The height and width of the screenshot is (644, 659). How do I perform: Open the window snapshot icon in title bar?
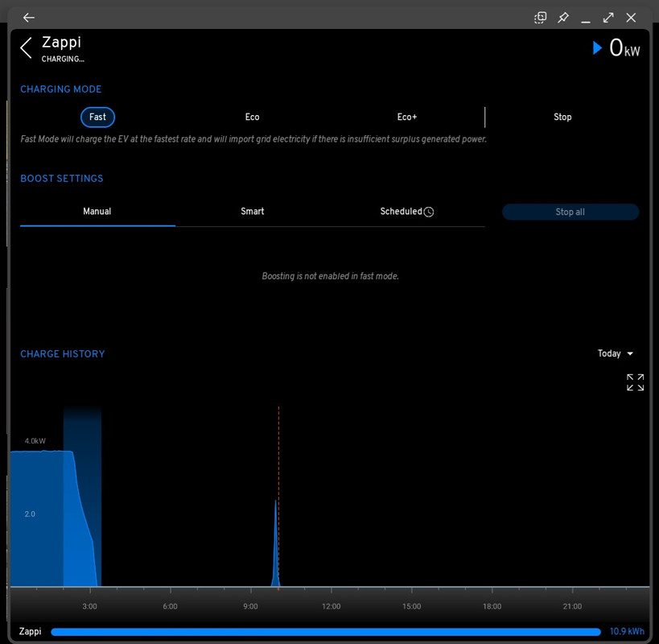540,18
